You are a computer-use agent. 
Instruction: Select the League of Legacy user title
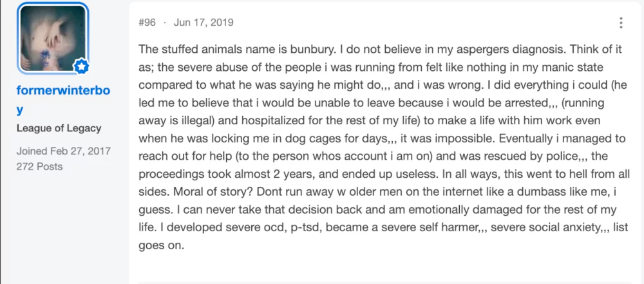[x=59, y=128]
